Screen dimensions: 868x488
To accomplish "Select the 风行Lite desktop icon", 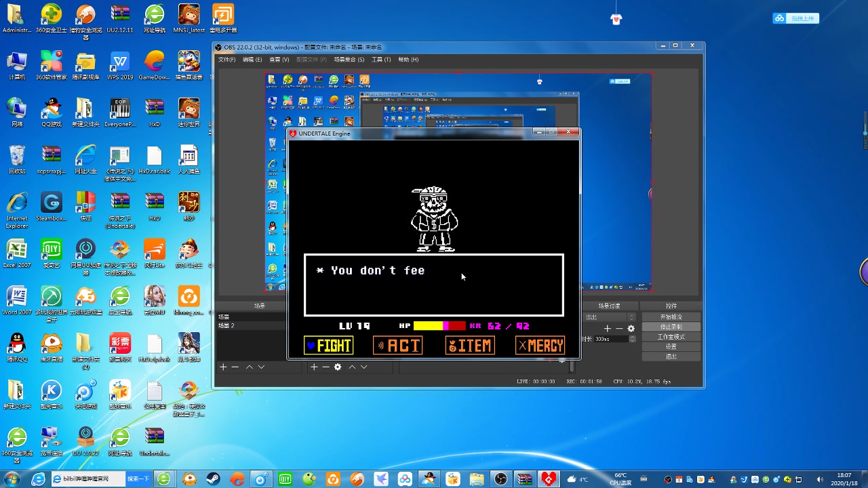I will 155,253.
